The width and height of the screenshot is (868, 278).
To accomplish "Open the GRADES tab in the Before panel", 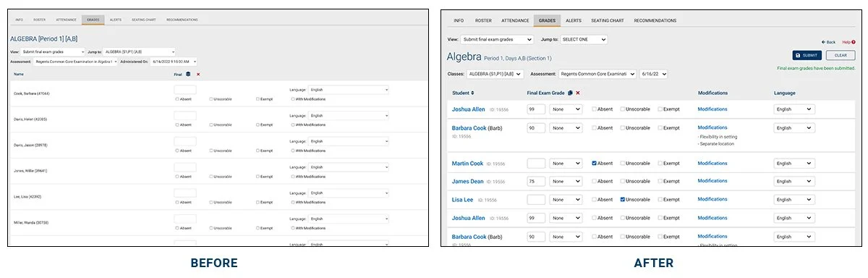I will [x=93, y=20].
